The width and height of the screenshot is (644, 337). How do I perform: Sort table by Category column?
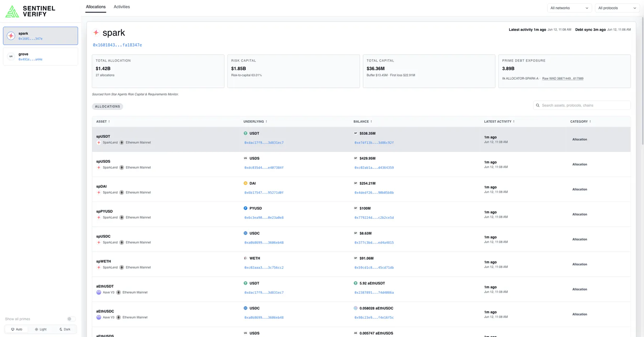[x=581, y=121]
